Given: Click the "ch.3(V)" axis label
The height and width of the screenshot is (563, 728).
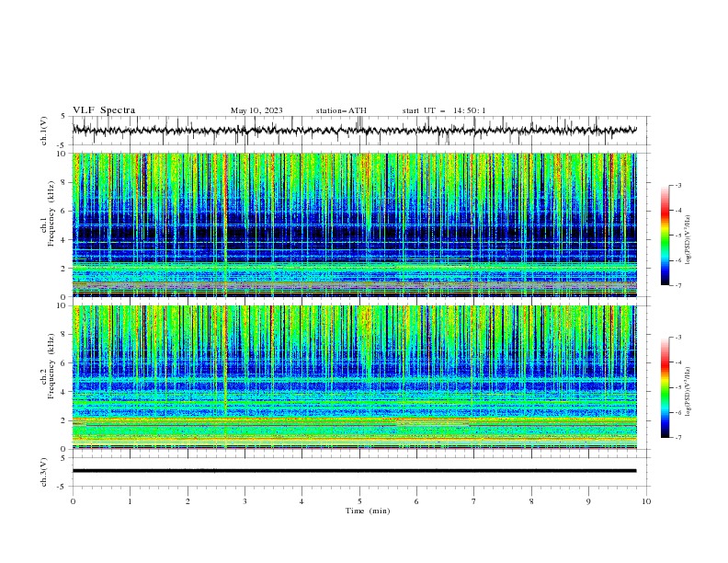Looking at the screenshot, I should 44,472.
